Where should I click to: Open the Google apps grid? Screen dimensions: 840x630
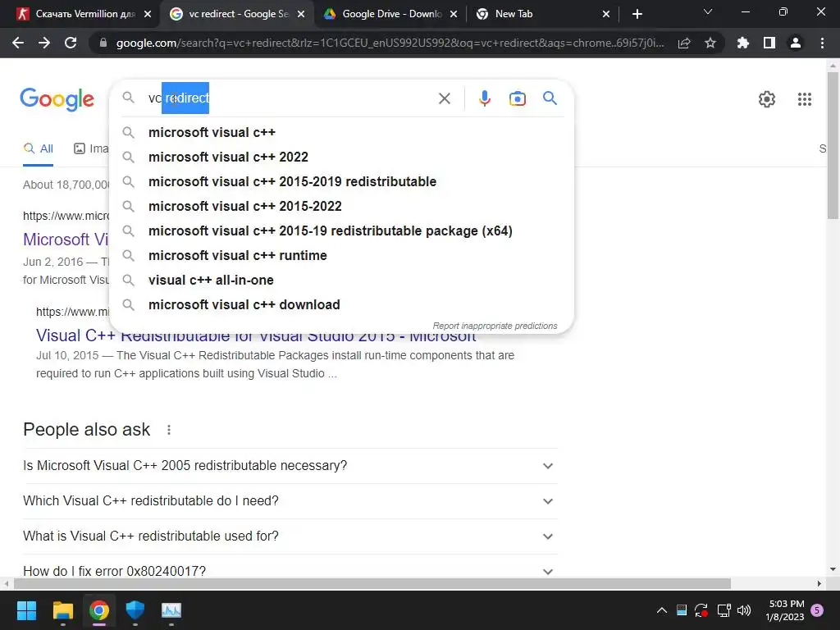pyautogui.click(x=805, y=99)
